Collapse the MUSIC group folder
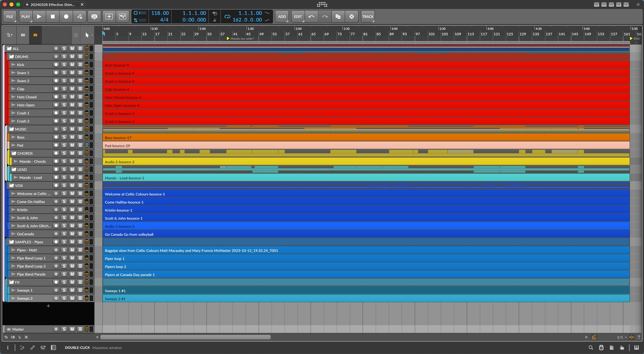644x354 pixels. 11,129
